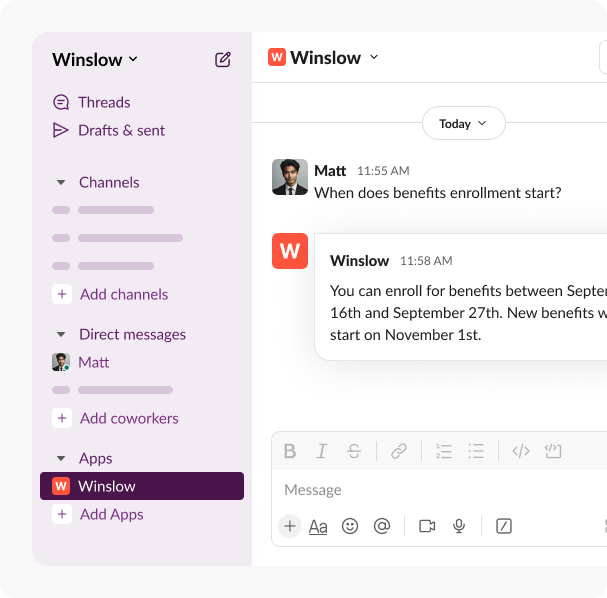Click the slash shortcuts icon
Screen dimensions: 607x598
point(504,526)
